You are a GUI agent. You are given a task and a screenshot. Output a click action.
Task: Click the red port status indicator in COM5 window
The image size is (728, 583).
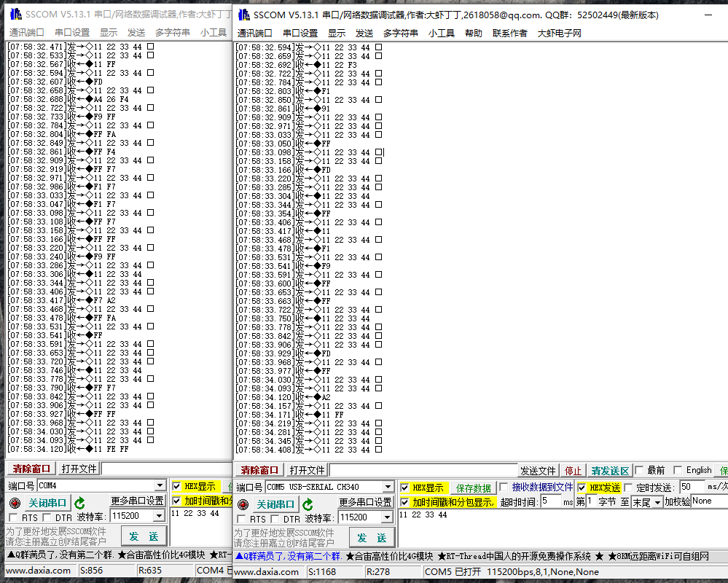click(243, 504)
